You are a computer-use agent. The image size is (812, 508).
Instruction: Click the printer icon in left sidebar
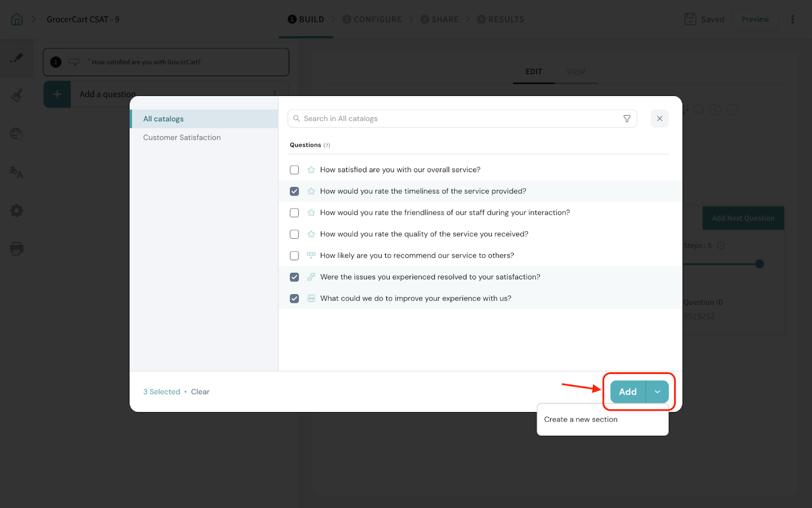pyautogui.click(x=16, y=248)
